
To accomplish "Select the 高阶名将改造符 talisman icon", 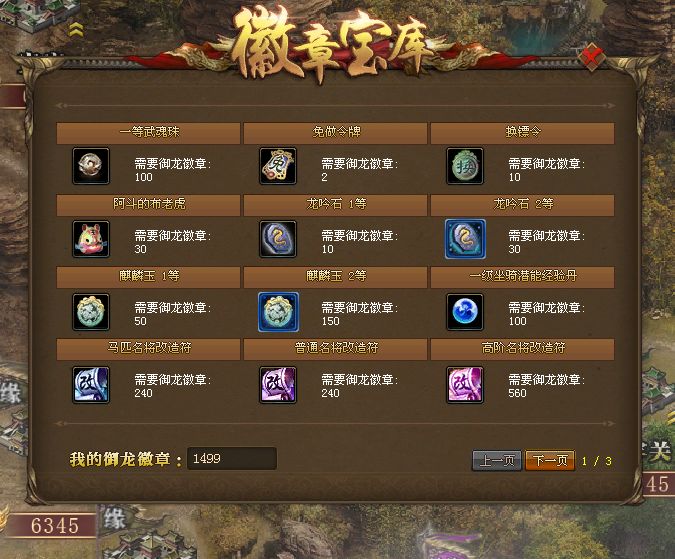I will 465,385.
